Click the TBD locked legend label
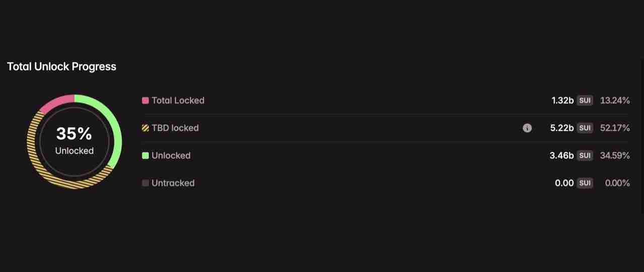644x272 pixels. pyautogui.click(x=175, y=128)
